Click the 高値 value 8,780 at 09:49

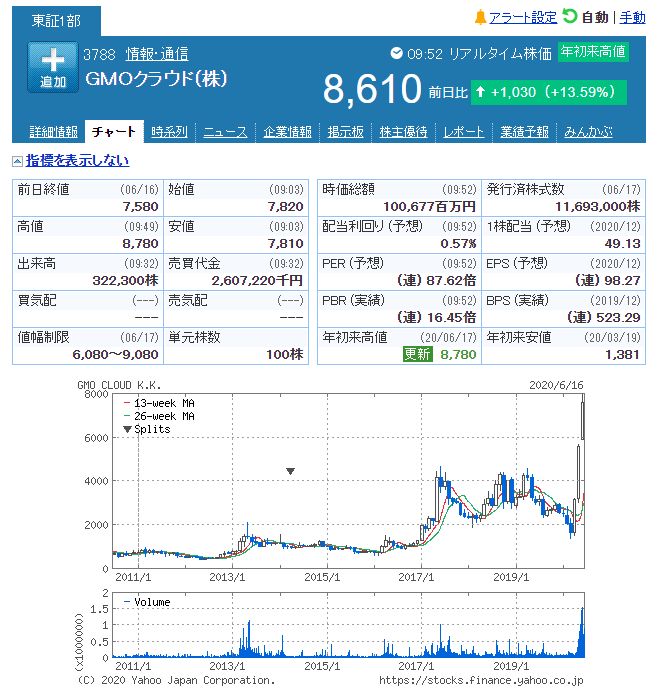(x=140, y=244)
